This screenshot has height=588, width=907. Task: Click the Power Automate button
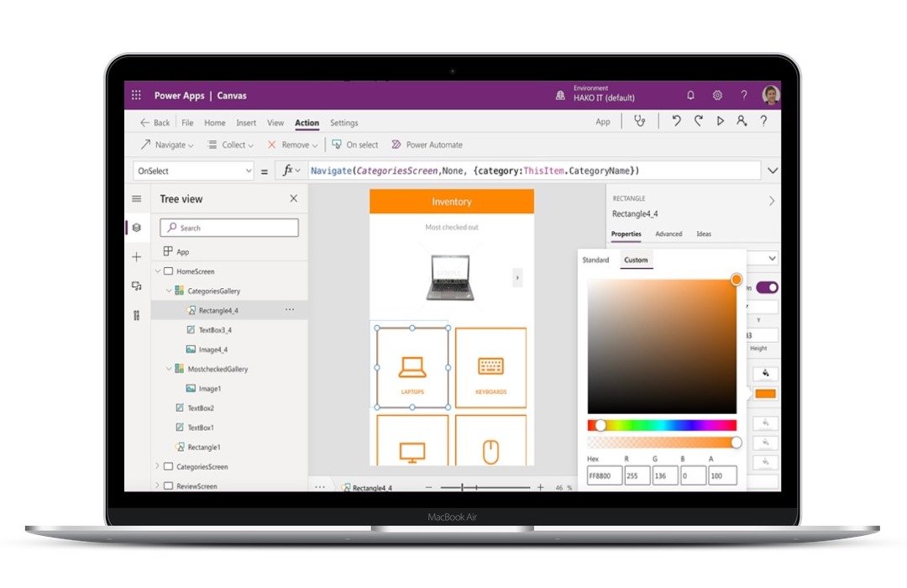coord(427,145)
